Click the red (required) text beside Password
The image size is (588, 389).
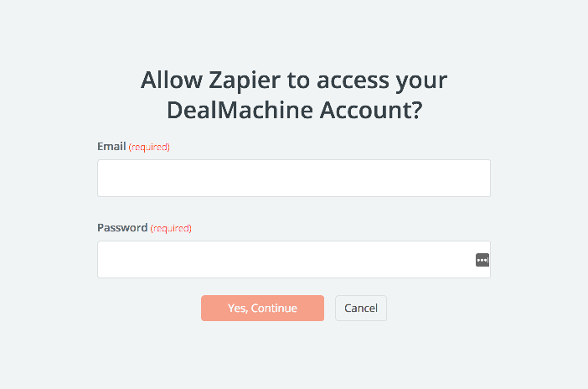point(171,228)
